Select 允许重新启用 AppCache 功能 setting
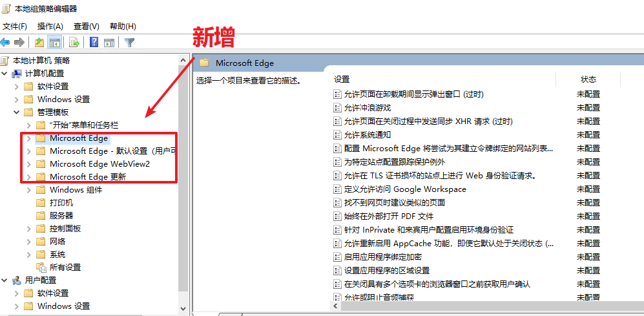644x316 pixels. coord(449,243)
